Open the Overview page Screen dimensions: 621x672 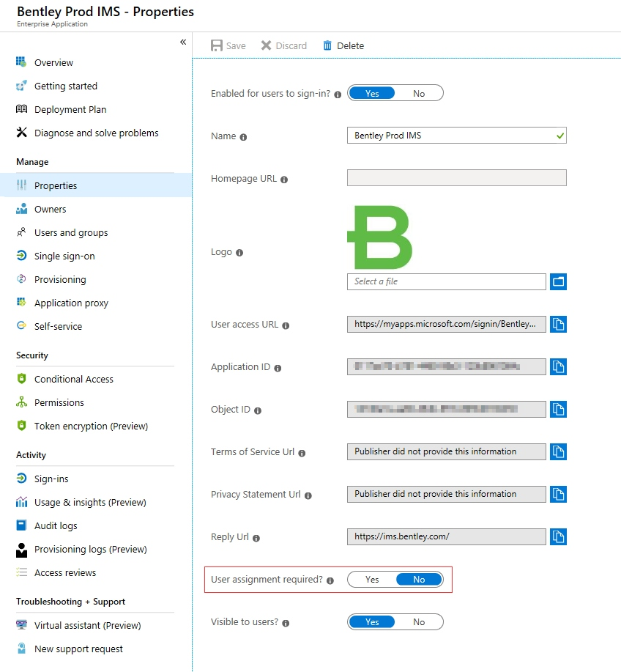(x=53, y=62)
